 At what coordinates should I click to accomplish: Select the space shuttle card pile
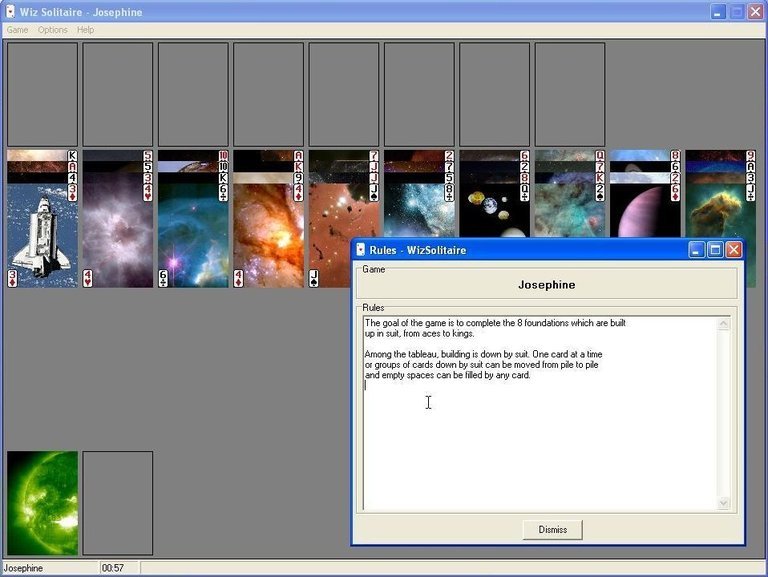click(42, 235)
